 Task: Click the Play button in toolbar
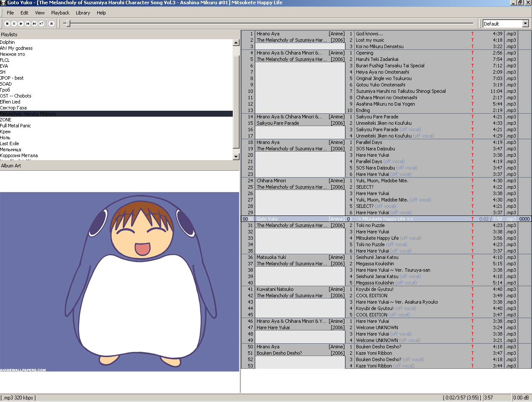click(21, 24)
